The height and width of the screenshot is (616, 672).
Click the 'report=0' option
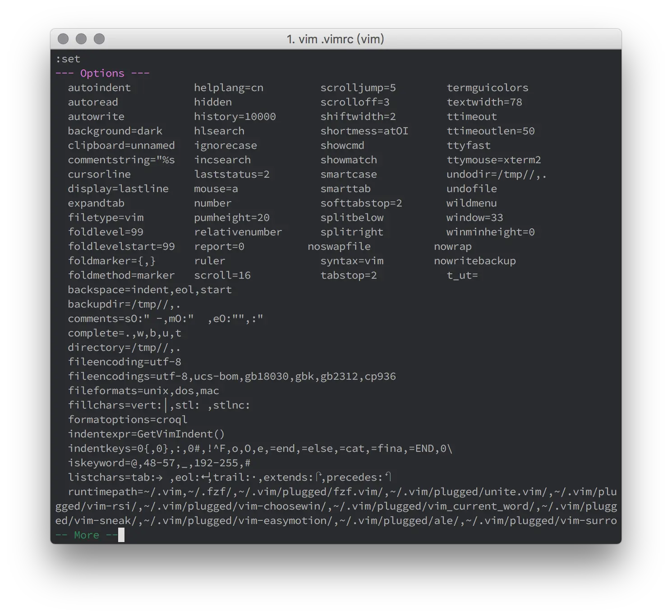coord(219,247)
